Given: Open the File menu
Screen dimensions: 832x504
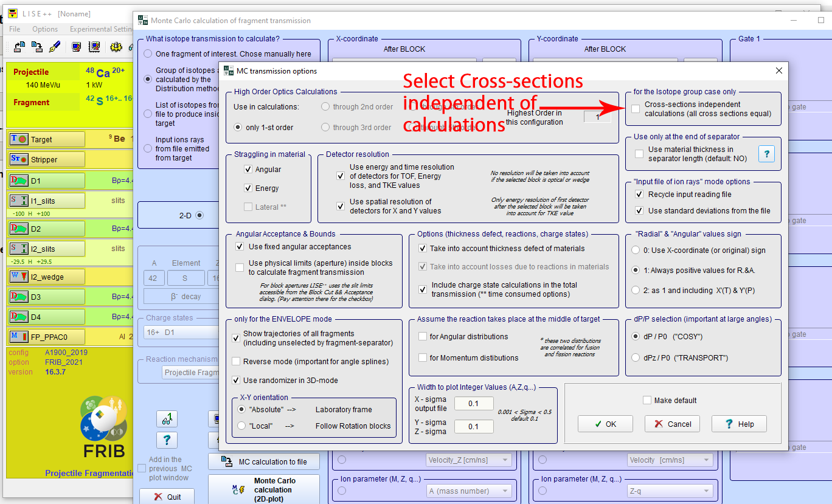Looking at the screenshot, I should click(x=15, y=29).
